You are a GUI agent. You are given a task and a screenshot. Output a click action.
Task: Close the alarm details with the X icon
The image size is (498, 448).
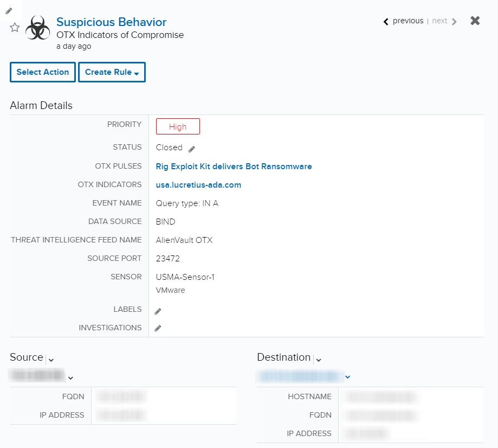click(x=475, y=21)
